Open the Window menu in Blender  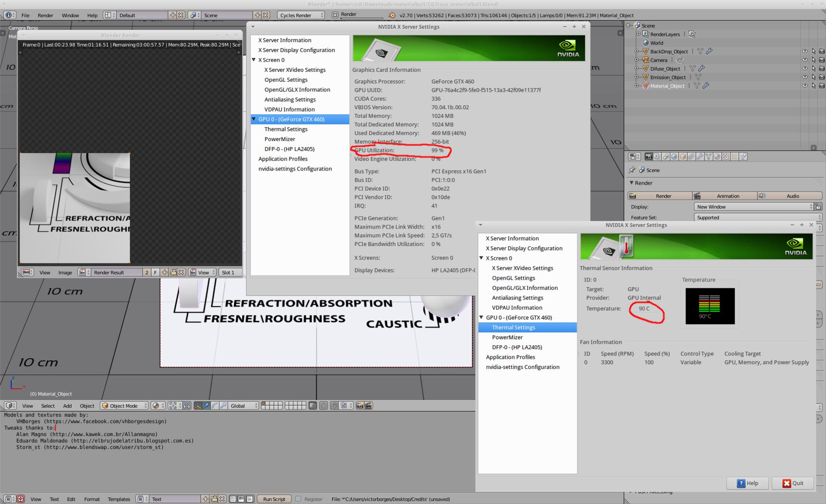point(70,15)
